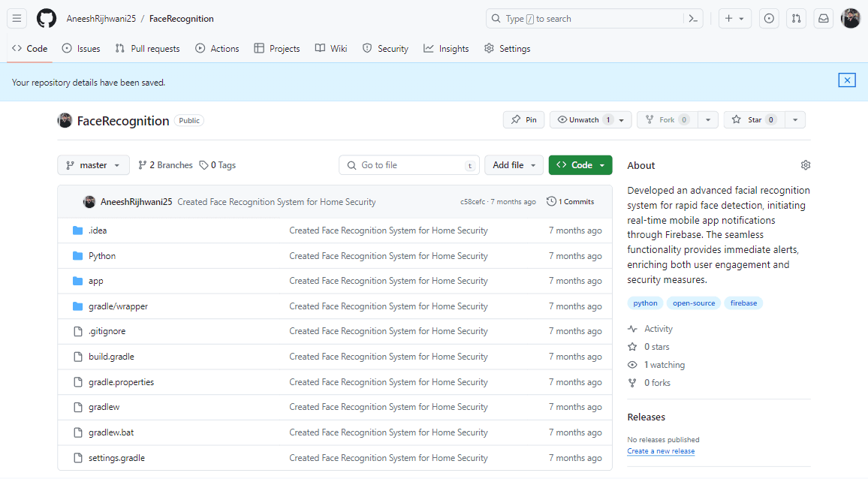
Task: Pin the repository to profile
Action: point(523,119)
